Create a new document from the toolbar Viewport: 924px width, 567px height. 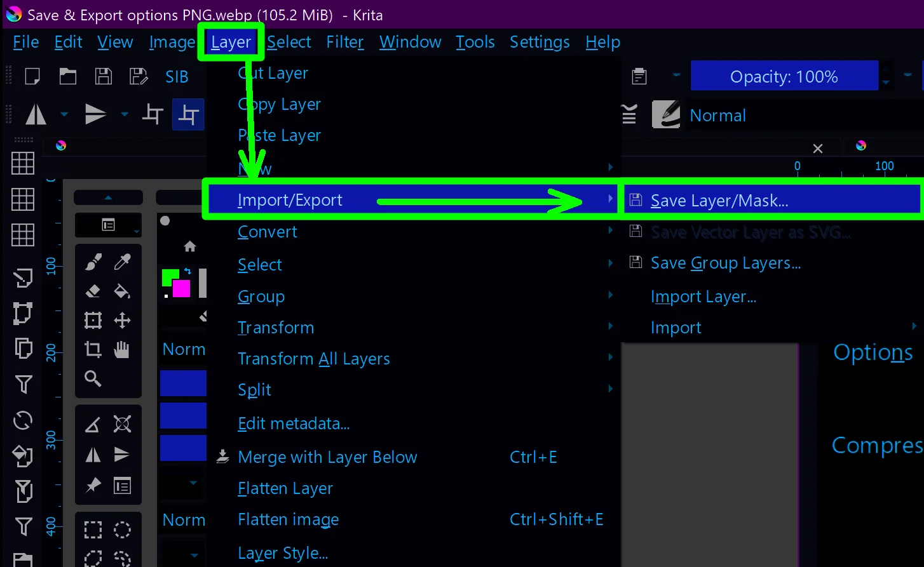pos(32,77)
